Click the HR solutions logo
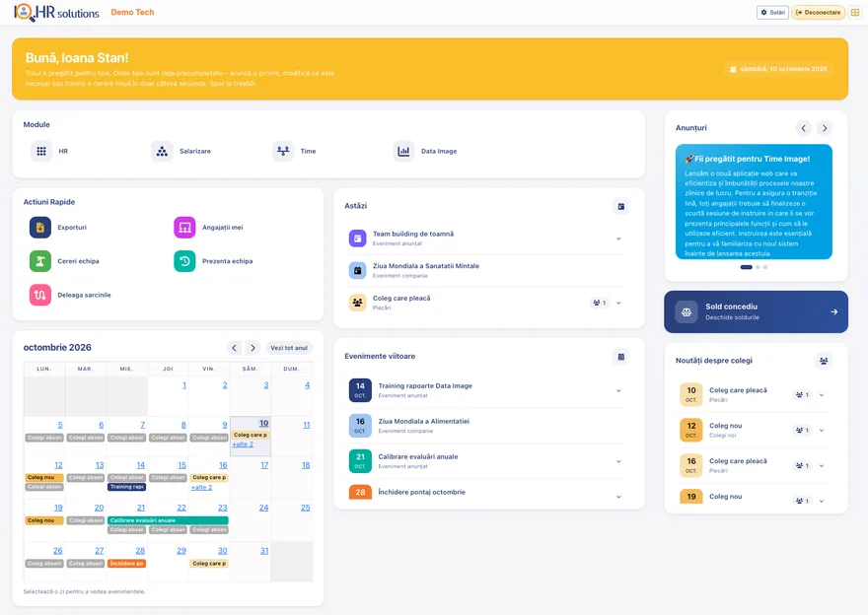 point(56,12)
